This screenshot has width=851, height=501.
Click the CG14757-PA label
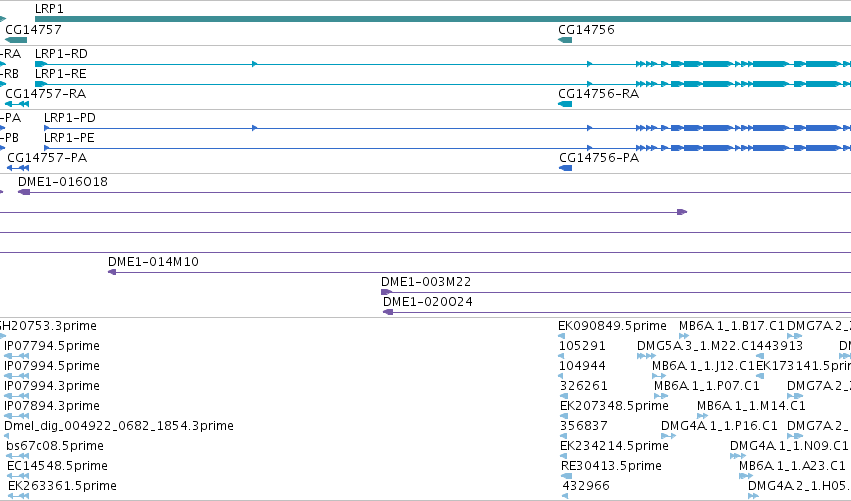[x=47, y=158]
